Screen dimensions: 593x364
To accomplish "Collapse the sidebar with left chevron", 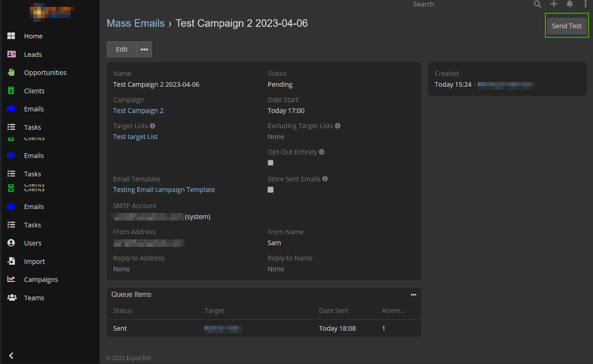I will click(x=11, y=355).
